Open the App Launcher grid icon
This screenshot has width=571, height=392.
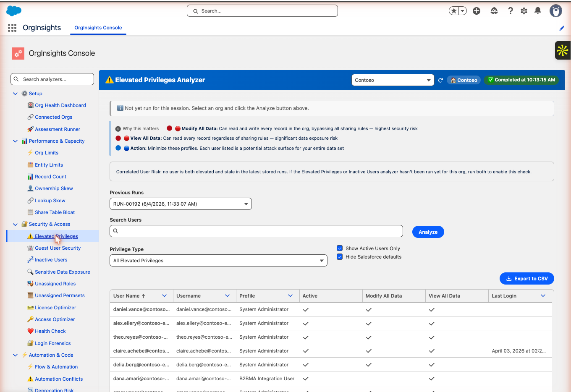12,28
